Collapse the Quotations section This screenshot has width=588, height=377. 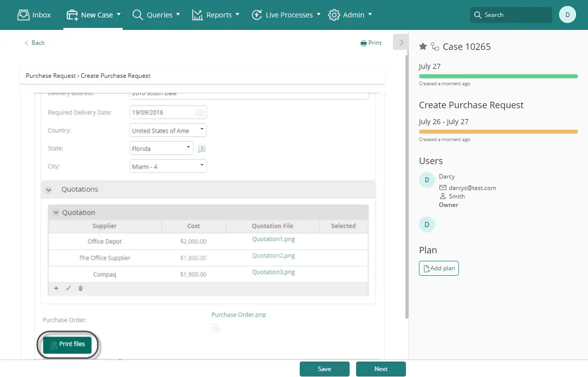tap(48, 190)
